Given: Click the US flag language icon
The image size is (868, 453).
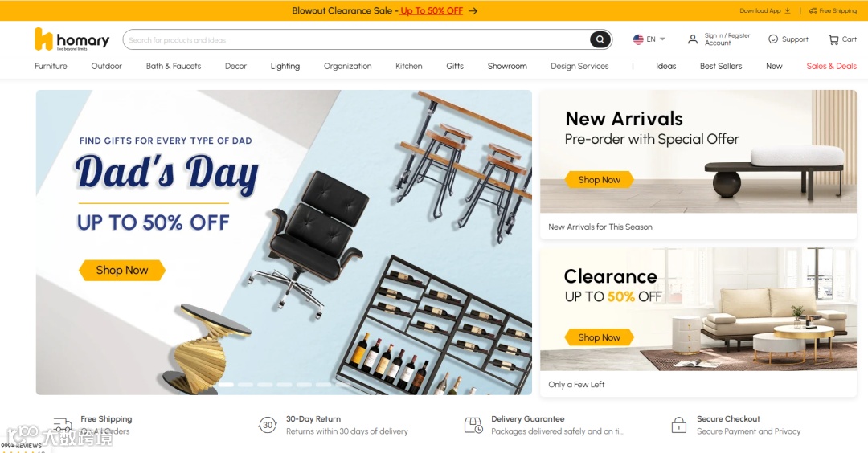Looking at the screenshot, I should tap(638, 39).
